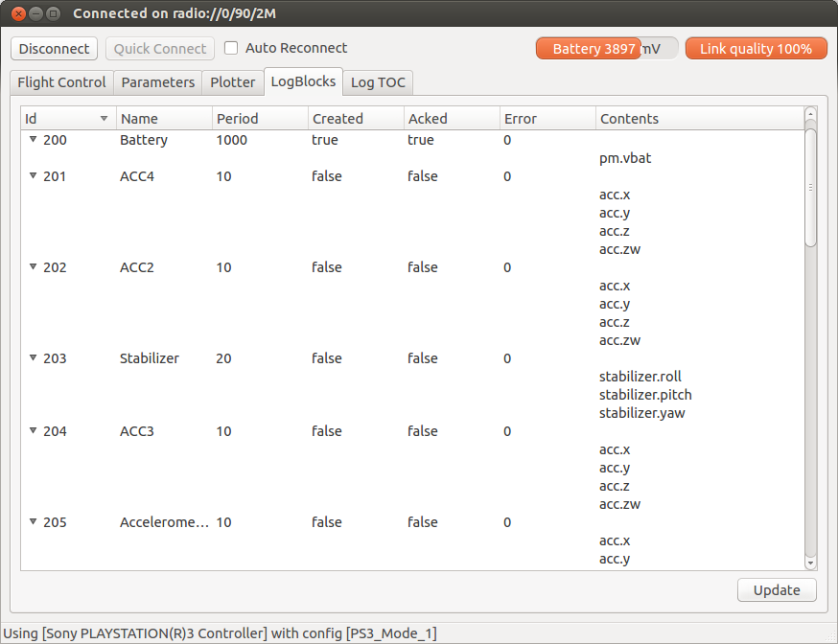Click the Disconnect button
This screenshot has width=838, height=644.
(54, 49)
